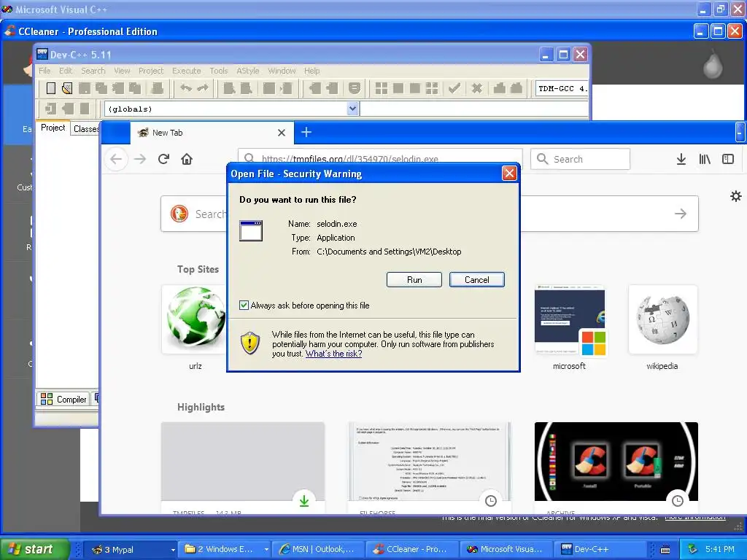This screenshot has height=560, width=747.
Task: Open a new browser tab with plus
Action: tap(306, 133)
